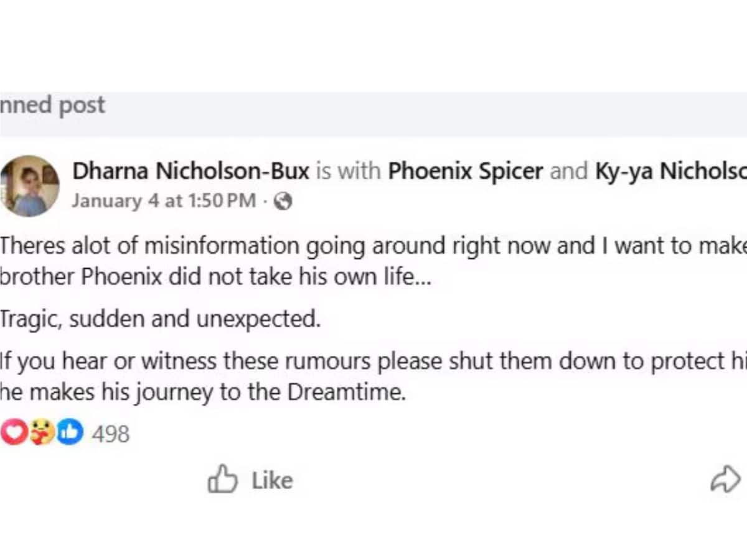Open Dharna Nicholson-Bux's profile picture

pyautogui.click(x=30, y=185)
